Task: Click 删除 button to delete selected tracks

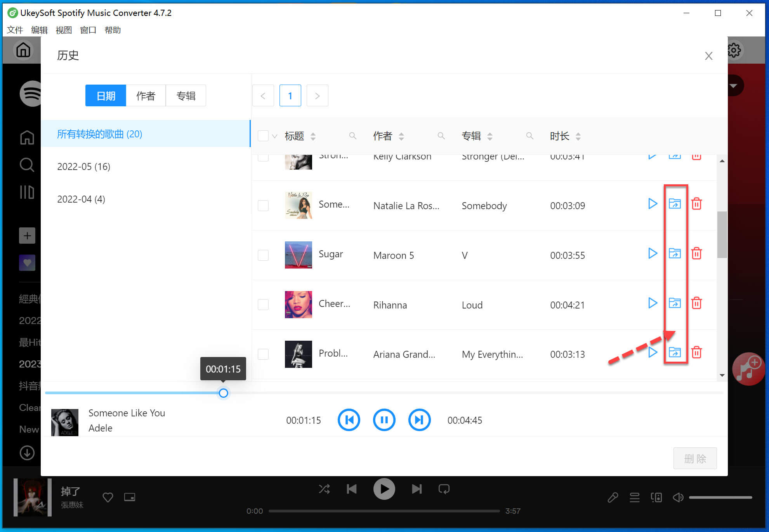Action: click(x=694, y=458)
